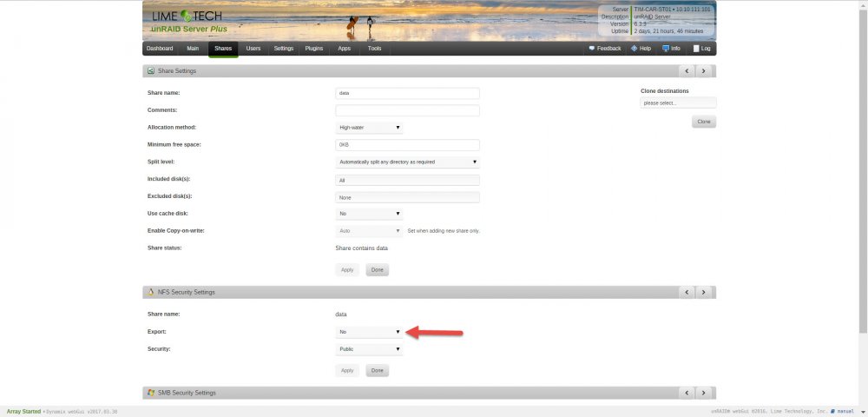Open the Apps tab
The height and width of the screenshot is (417, 868).
[345, 49]
